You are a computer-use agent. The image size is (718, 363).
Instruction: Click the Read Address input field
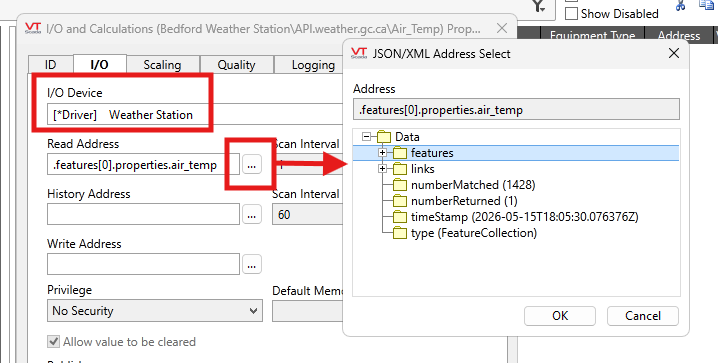[x=143, y=164]
